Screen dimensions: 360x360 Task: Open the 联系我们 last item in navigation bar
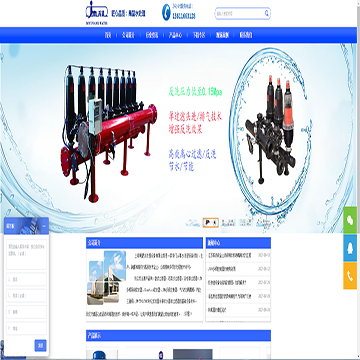tap(246, 35)
